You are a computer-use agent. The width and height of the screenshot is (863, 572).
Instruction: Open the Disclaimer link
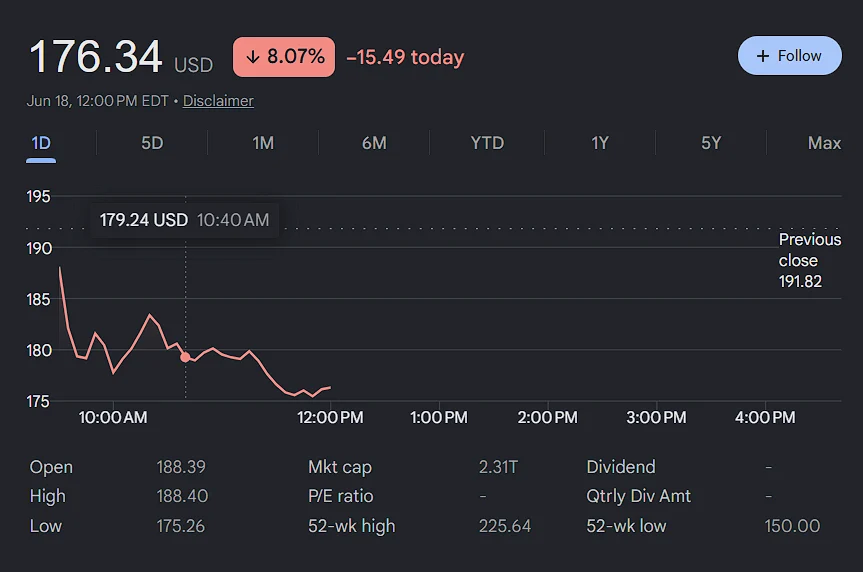218,101
